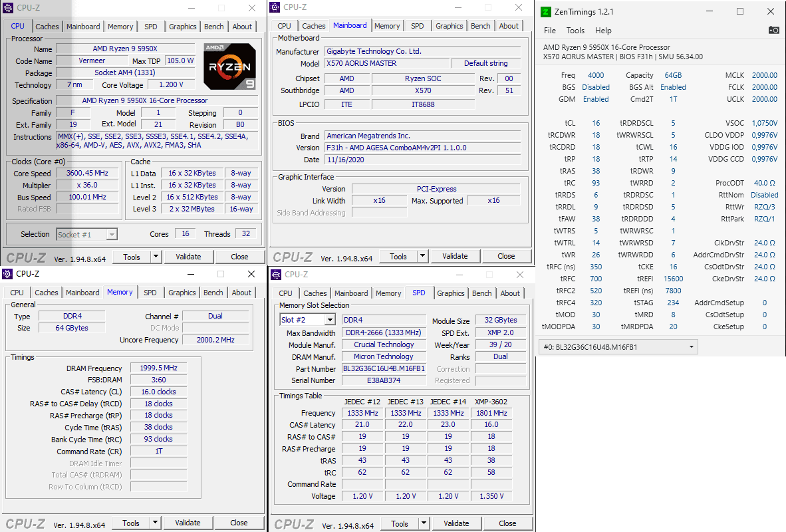Click CPU-Z app icon in Memory window titlebar
This screenshot has height=532, width=786.
coord(7,274)
